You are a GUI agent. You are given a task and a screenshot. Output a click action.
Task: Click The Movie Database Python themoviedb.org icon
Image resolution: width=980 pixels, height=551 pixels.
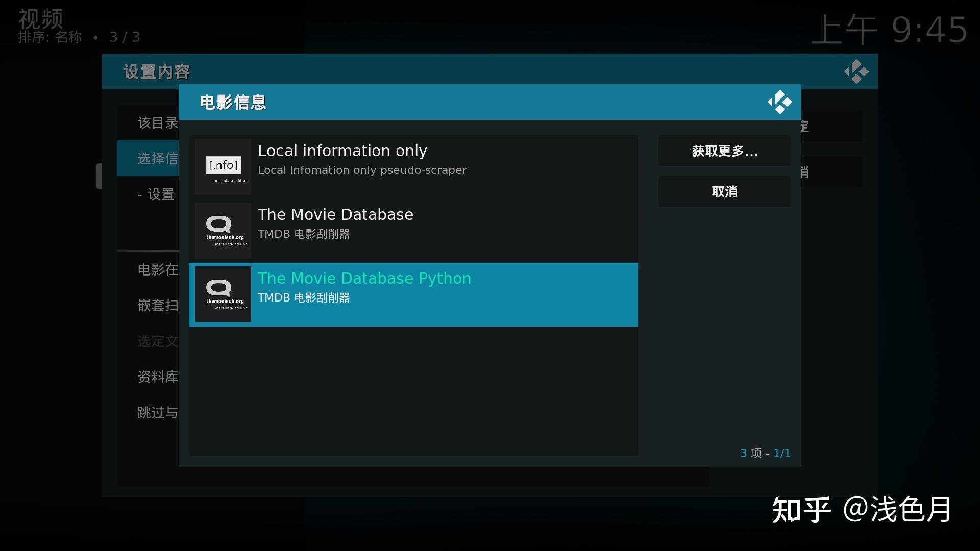pos(223,294)
